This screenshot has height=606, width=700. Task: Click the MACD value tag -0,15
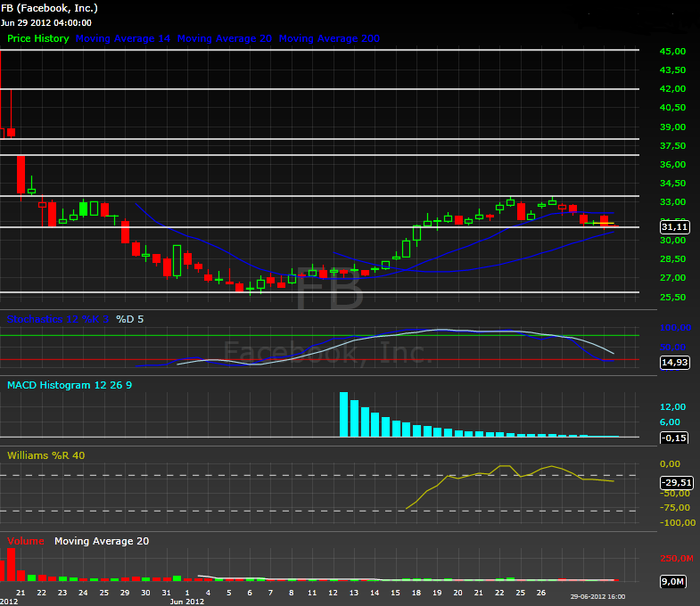pyautogui.click(x=674, y=438)
